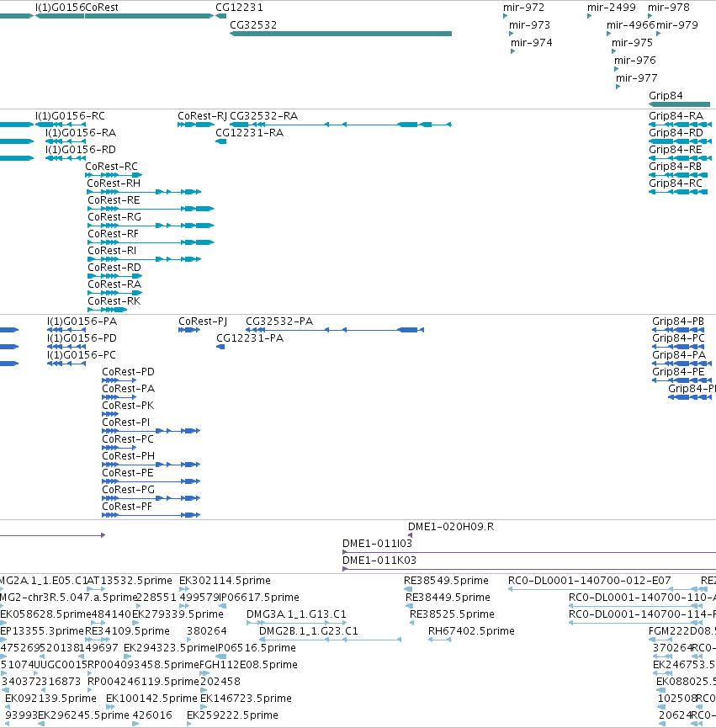Select the EK259222.5prime EST label
The image size is (716, 728).
click(232, 715)
